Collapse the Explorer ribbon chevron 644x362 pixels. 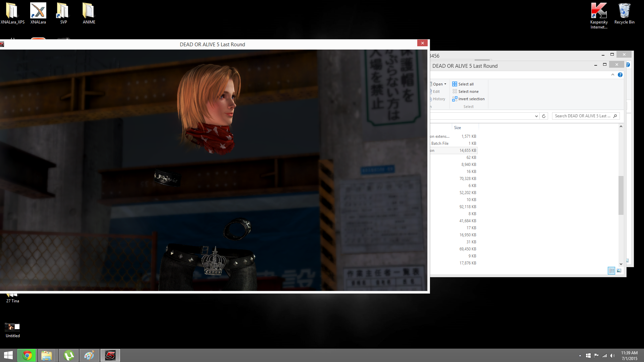[612, 75]
